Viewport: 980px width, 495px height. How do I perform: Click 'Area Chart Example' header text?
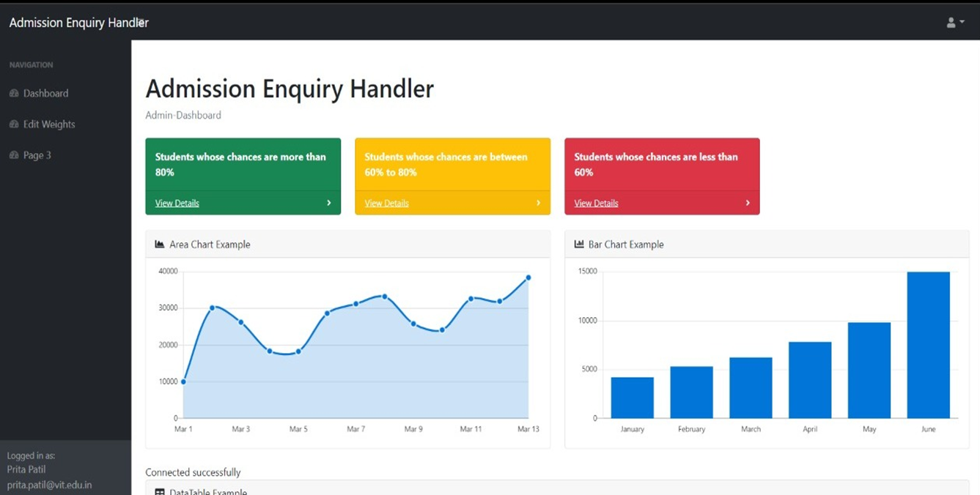pos(210,245)
